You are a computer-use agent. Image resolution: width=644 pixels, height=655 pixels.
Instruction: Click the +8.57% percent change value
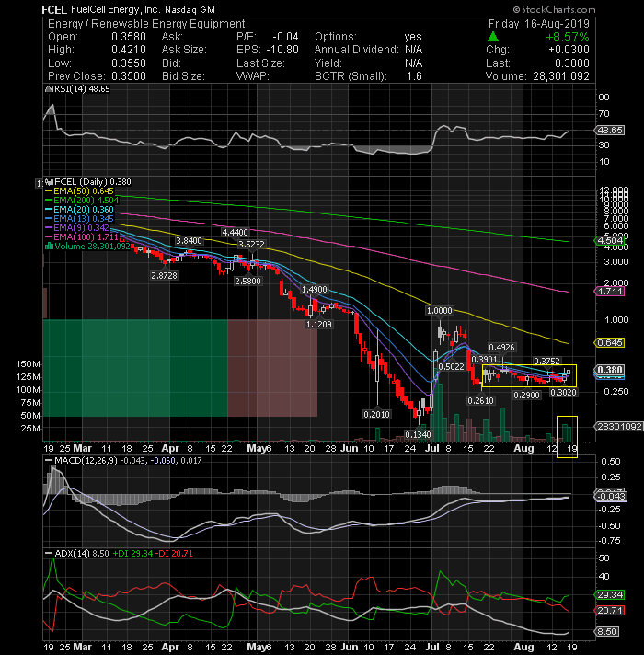pyautogui.click(x=568, y=37)
